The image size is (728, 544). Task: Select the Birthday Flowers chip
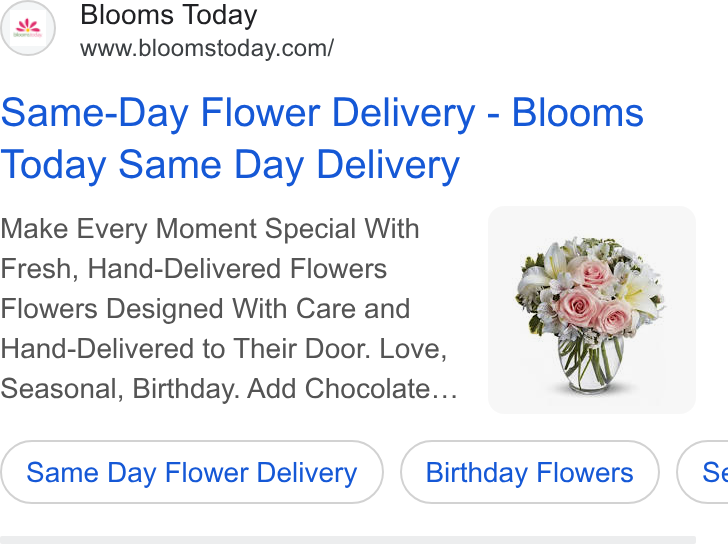pos(529,473)
